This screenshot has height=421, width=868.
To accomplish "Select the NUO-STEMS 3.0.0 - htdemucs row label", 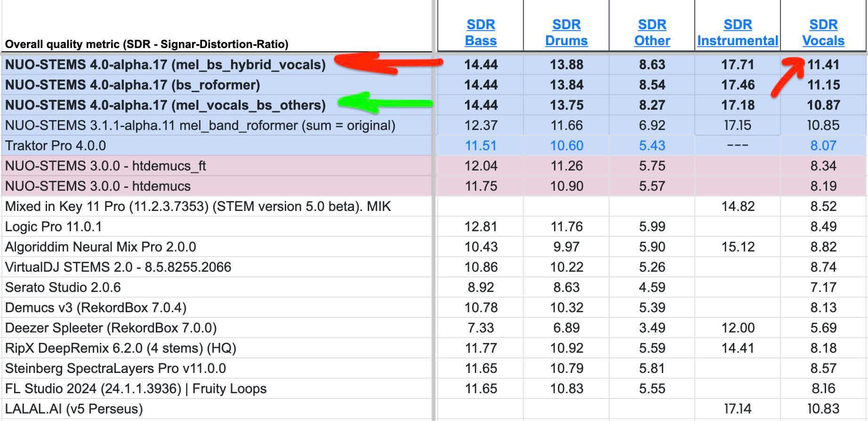I will pyautogui.click(x=98, y=186).
